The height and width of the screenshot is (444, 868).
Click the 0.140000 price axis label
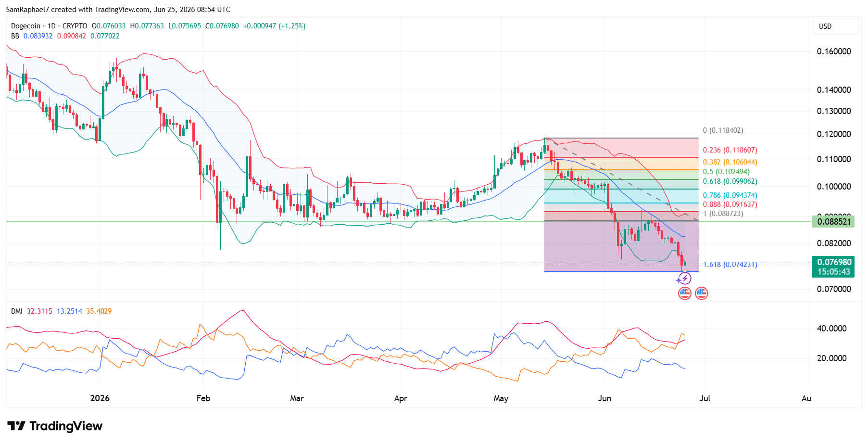pos(834,90)
